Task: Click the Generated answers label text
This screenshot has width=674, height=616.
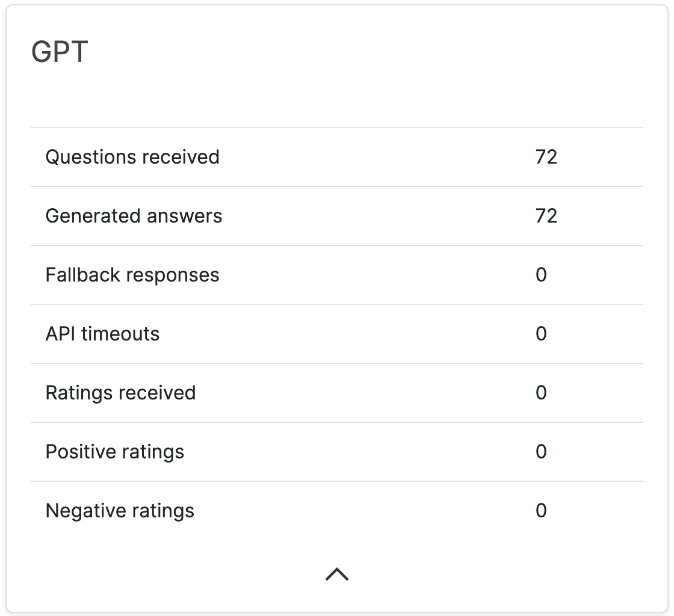Action: 135,215
